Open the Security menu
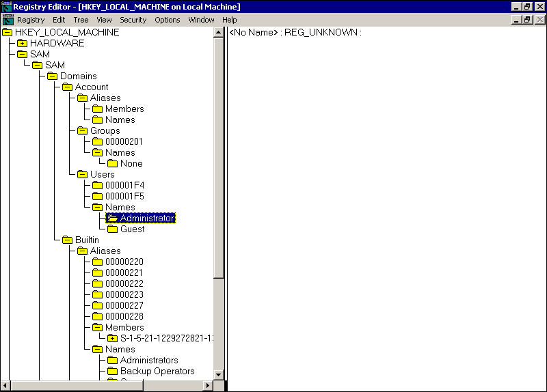Screen dimensions: 547x392 pos(133,20)
